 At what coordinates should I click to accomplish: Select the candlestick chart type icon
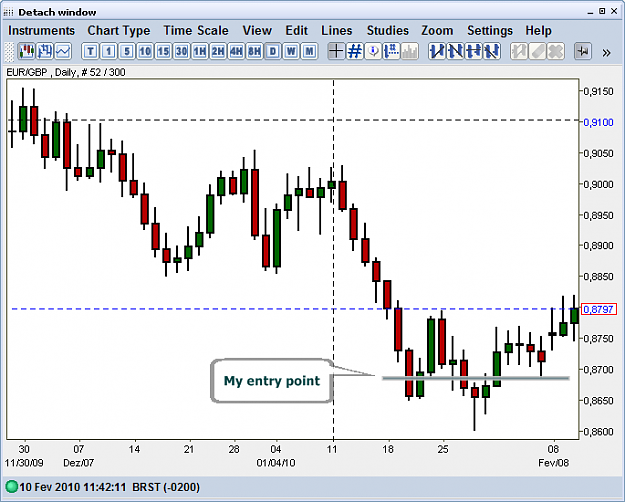(27, 51)
